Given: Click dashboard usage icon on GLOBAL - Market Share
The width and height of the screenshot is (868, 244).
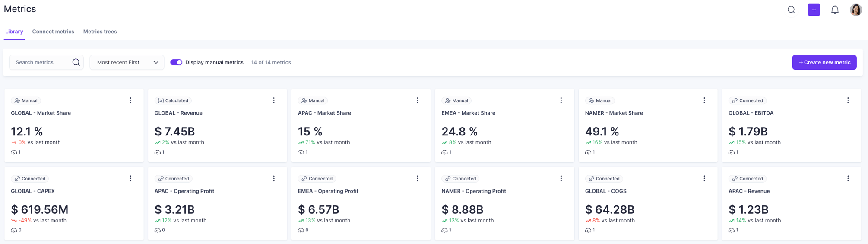Looking at the screenshot, I should [x=14, y=152].
